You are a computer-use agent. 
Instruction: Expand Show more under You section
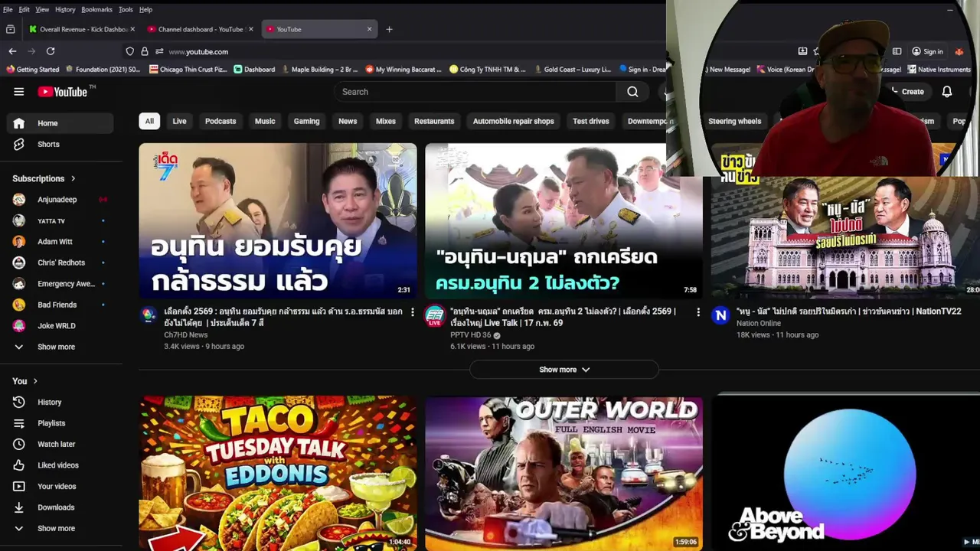(x=60, y=528)
